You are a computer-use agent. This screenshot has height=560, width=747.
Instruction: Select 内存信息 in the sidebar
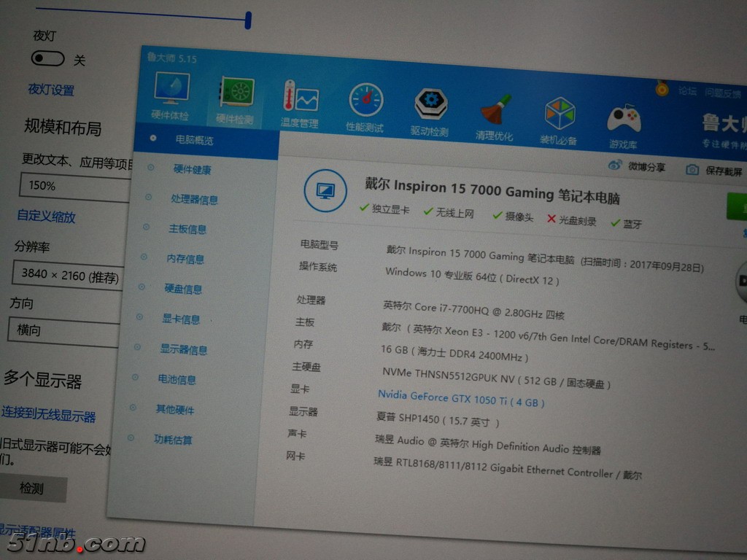[185, 259]
